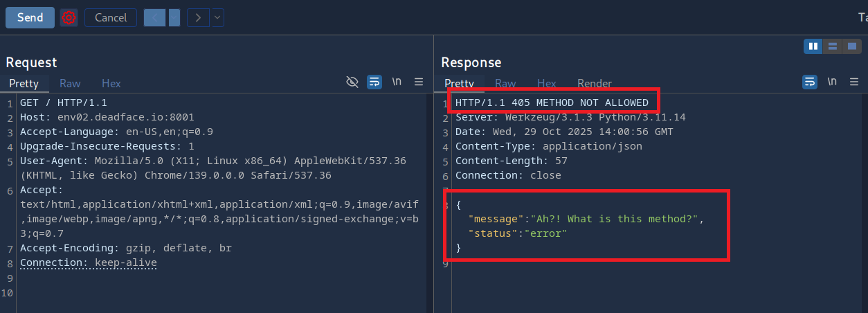868x313 pixels.
Task: Switch to top-bottom stacked layout view
Action: tap(832, 46)
